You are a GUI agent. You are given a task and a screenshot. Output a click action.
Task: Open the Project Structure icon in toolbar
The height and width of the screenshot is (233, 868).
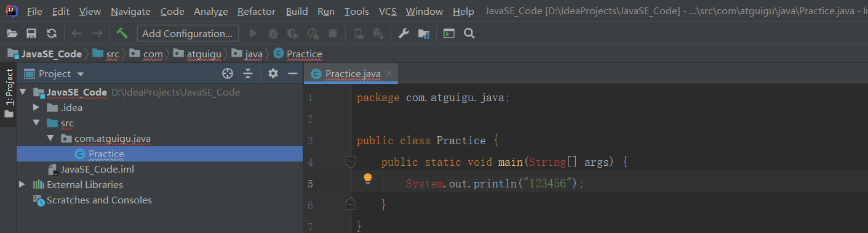pos(423,33)
